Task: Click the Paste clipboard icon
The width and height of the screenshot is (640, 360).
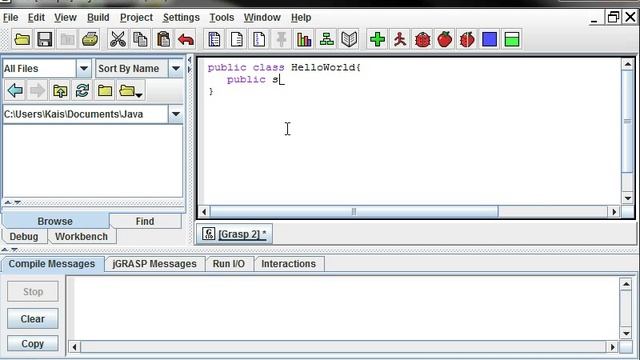Action: click(x=163, y=40)
